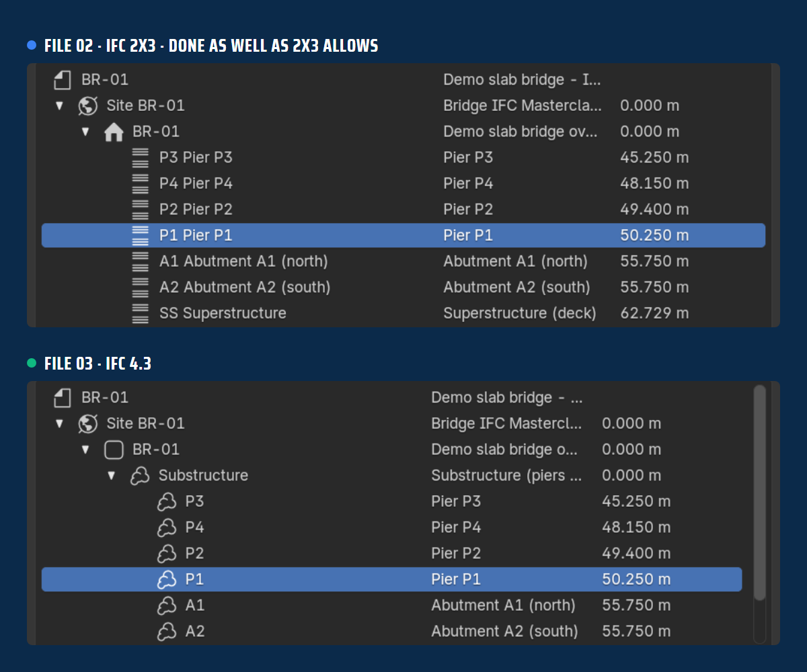
Task: Click Bridge IFC Mastercla... description in File 02
Action: 523,106
